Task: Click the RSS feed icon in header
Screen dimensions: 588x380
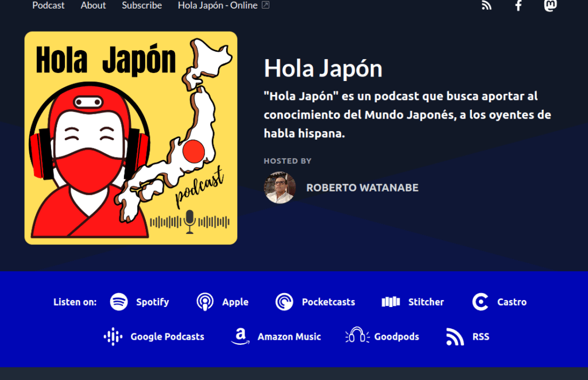Action: (487, 6)
